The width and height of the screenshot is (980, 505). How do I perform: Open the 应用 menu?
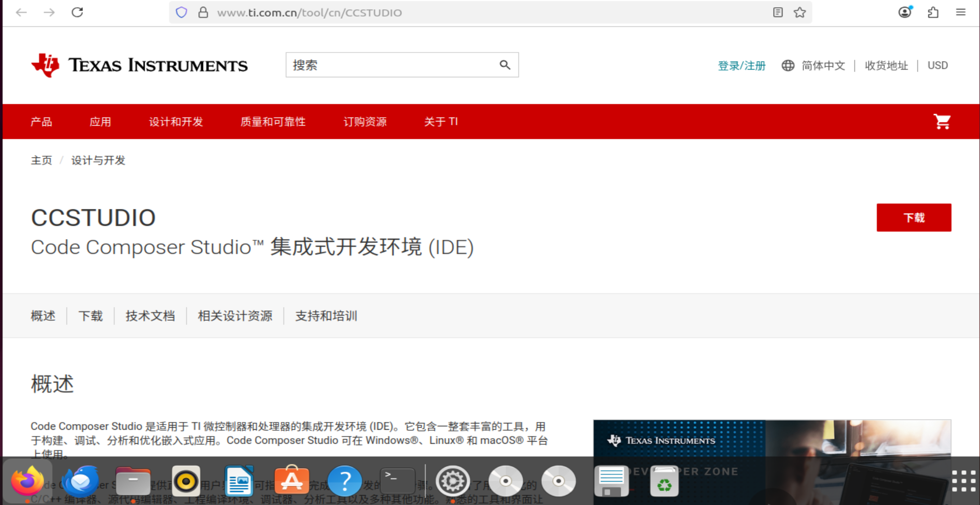coord(101,121)
